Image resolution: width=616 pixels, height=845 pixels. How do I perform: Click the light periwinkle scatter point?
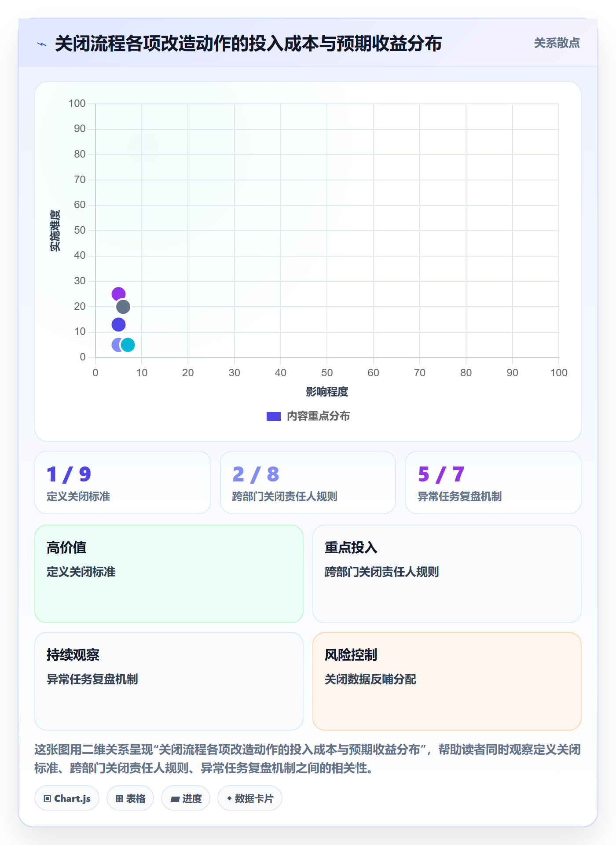pos(116,345)
